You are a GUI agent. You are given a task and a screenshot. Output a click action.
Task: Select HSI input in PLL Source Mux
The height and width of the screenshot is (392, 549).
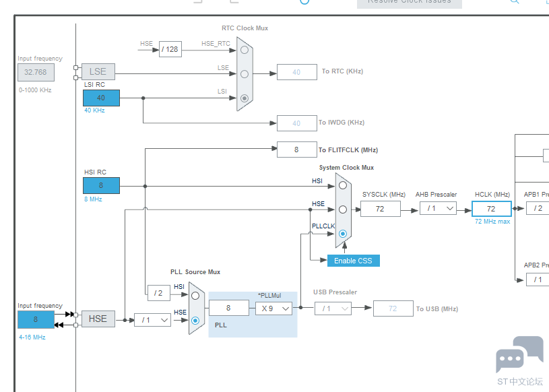[195, 296]
